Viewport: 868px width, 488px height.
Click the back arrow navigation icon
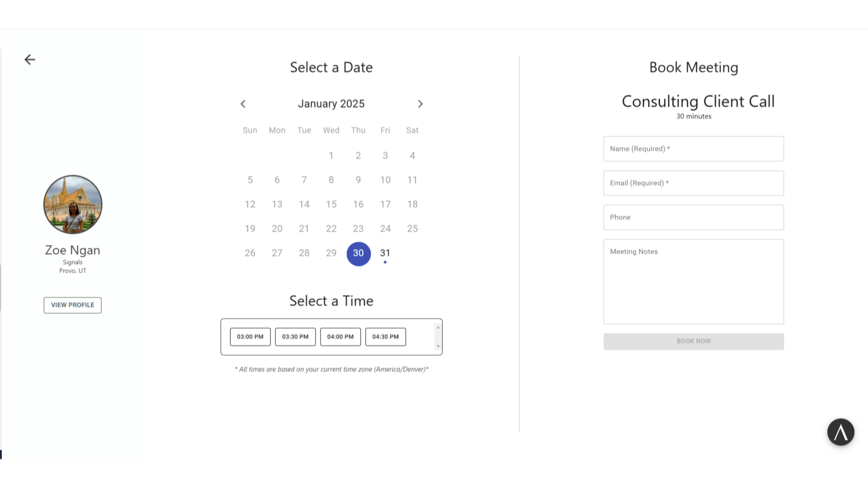(x=30, y=60)
